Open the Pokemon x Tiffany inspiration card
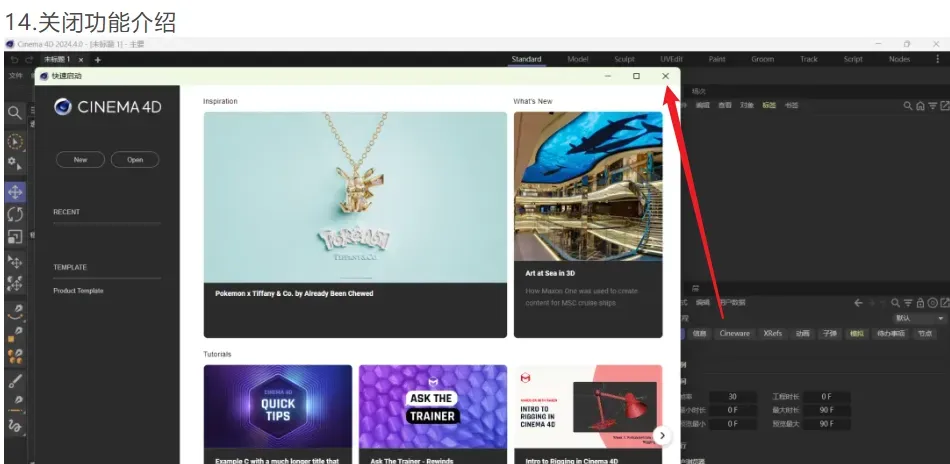Image resolution: width=950 pixels, height=464 pixels. (x=355, y=225)
